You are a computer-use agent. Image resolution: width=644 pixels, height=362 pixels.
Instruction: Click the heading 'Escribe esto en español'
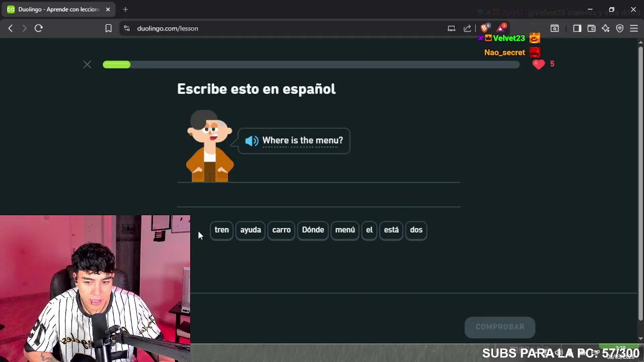pyautogui.click(x=256, y=89)
